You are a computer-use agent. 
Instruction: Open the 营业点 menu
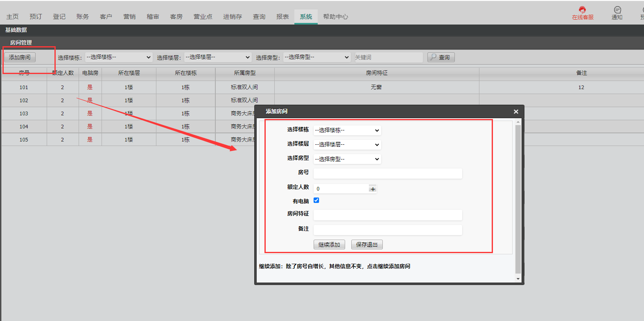click(x=203, y=17)
